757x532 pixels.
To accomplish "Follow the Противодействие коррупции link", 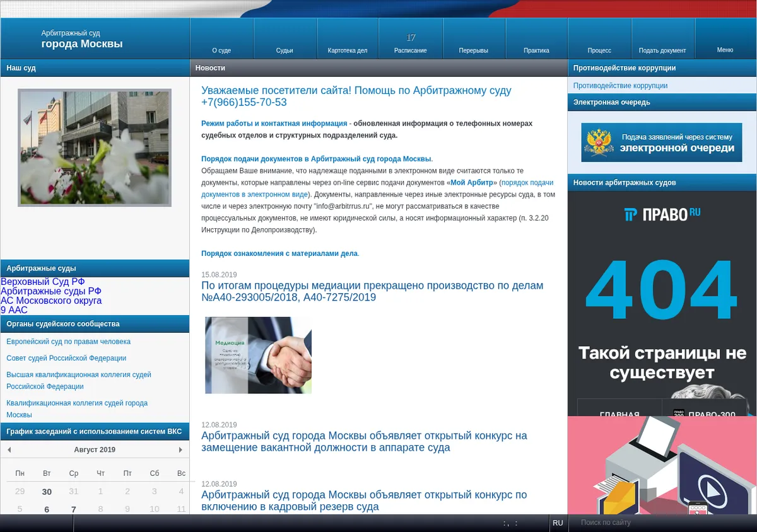I will point(620,86).
